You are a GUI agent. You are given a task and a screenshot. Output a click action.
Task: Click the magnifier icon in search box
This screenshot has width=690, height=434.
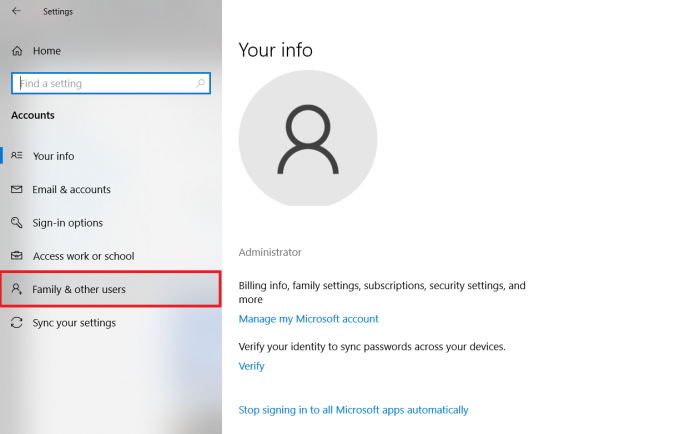200,83
